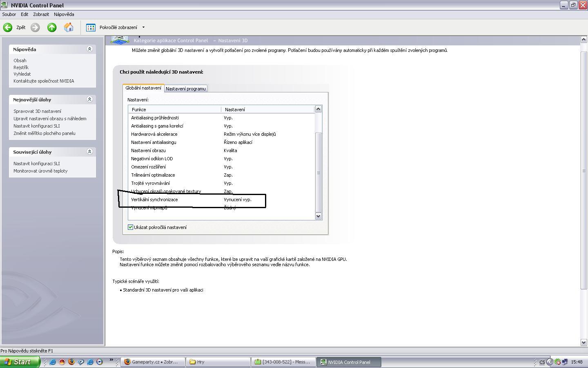The height and width of the screenshot is (368, 588).
Task: Select Negativní odklon LOD row
Action: (x=222, y=159)
